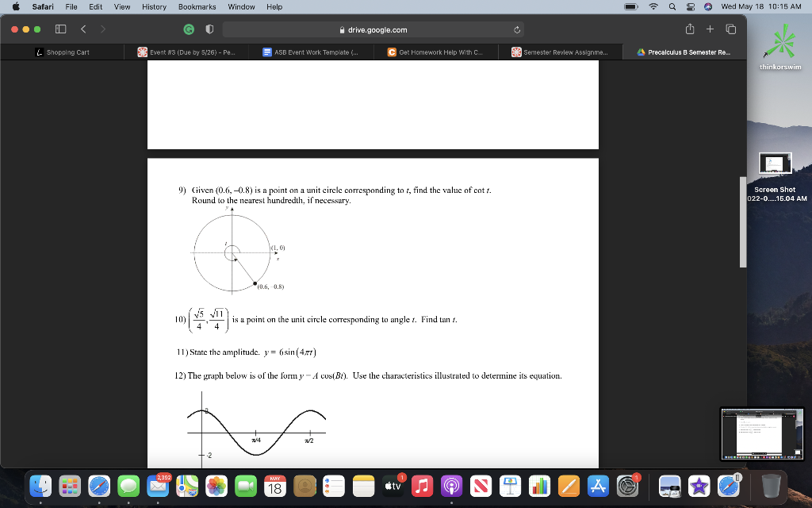Switch to ASB Event Work Template tab
The height and width of the screenshot is (508, 812).
click(x=311, y=52)
